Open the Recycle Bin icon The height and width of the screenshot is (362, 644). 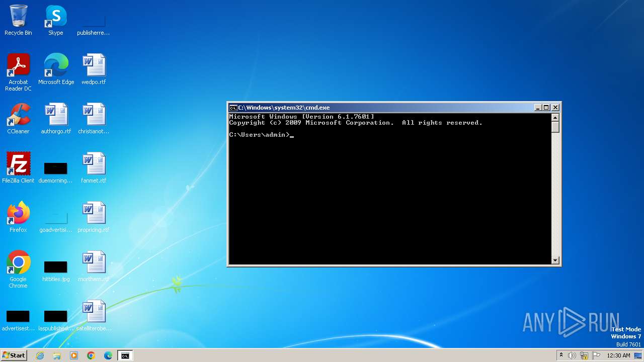tap(18, 20)
